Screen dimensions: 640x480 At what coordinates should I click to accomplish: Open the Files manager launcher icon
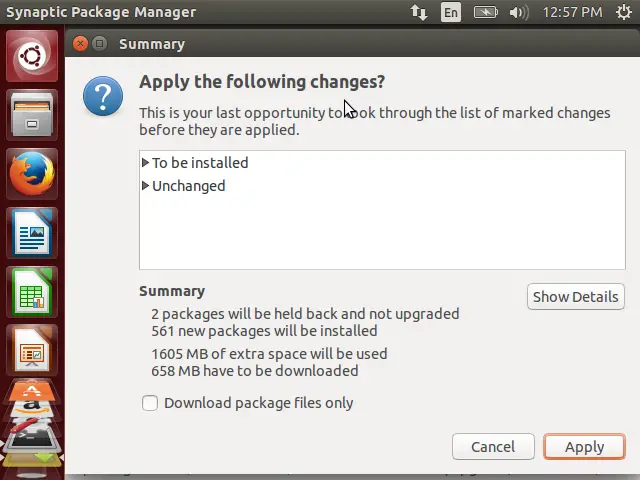pyautogui.click(x=32, y=115)
